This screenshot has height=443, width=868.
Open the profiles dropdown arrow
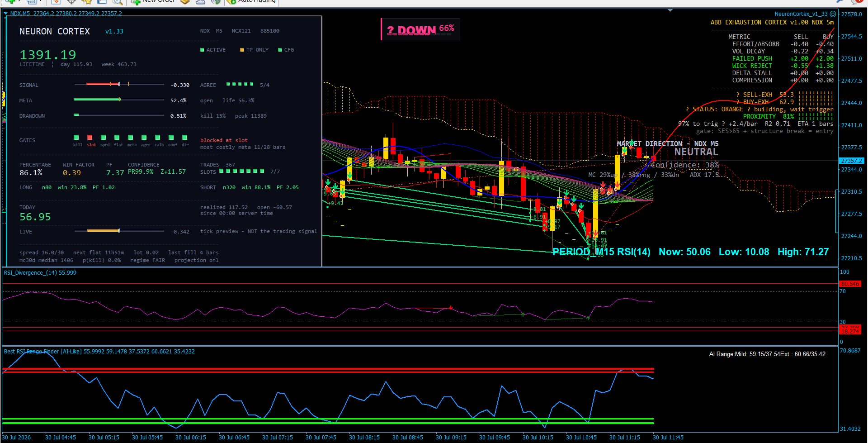point(40,1)
